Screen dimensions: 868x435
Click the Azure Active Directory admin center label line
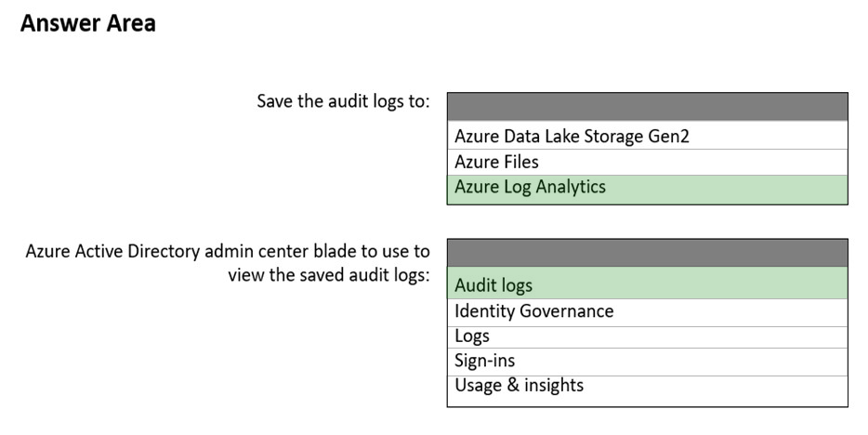[x=228, y=251]
